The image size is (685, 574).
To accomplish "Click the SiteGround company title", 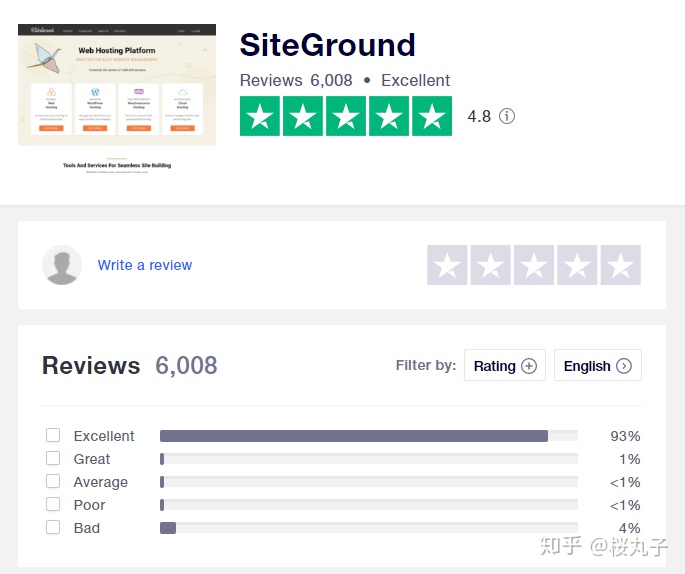I will (327, 45).
